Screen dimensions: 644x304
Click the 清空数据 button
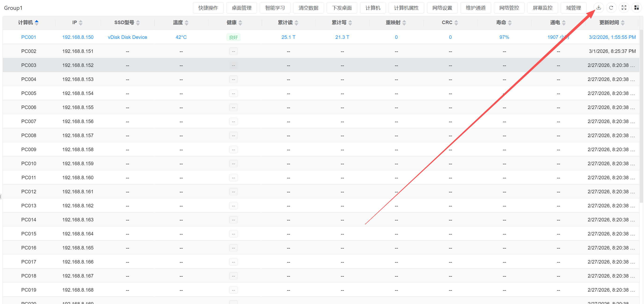(308, 8)
